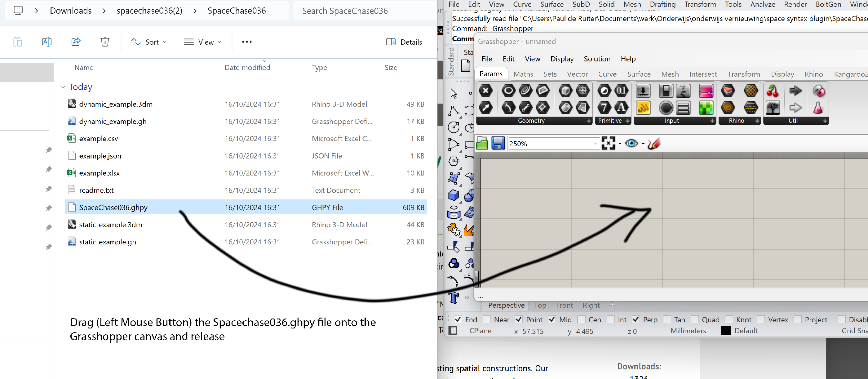Collapse the Today file group

[63, 87]
